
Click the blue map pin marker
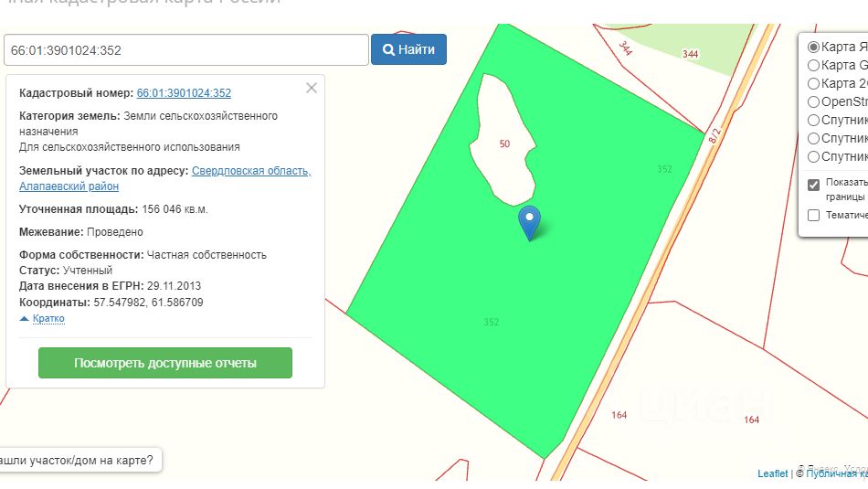coord(529,223)
